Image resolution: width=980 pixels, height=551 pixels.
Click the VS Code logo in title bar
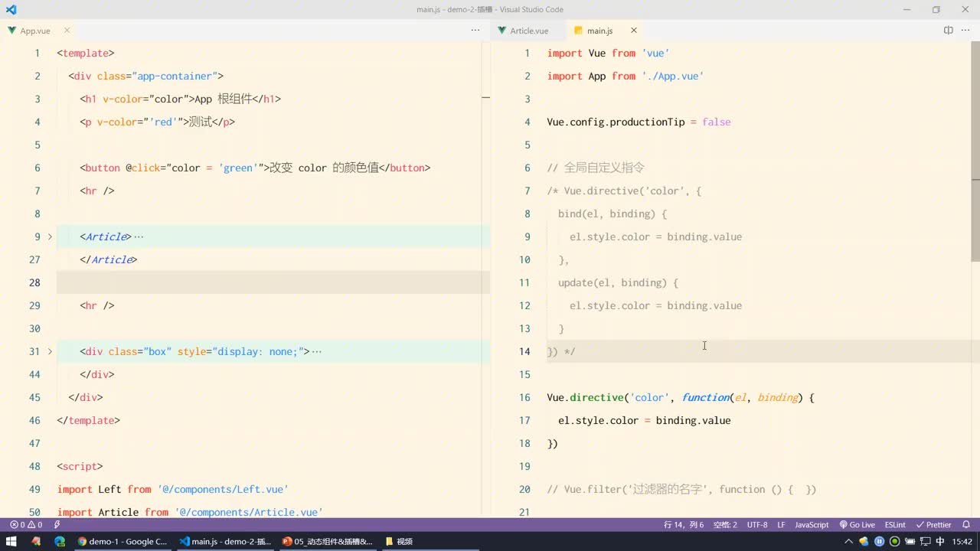tap(11, 9)
